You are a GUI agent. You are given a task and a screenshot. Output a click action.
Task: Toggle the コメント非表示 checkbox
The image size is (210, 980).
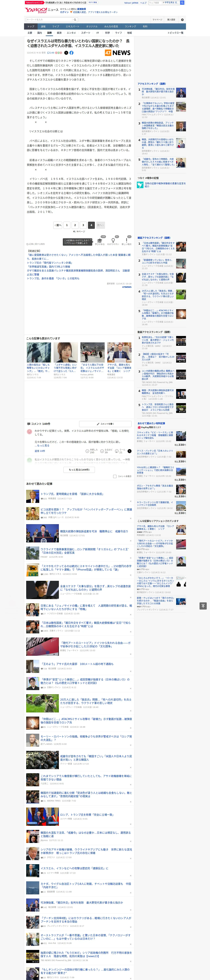pos(115,476)
